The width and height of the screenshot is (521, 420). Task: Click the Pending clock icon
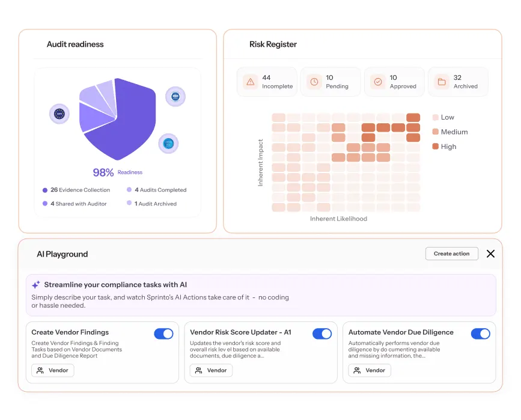click(x=314, y=82)
